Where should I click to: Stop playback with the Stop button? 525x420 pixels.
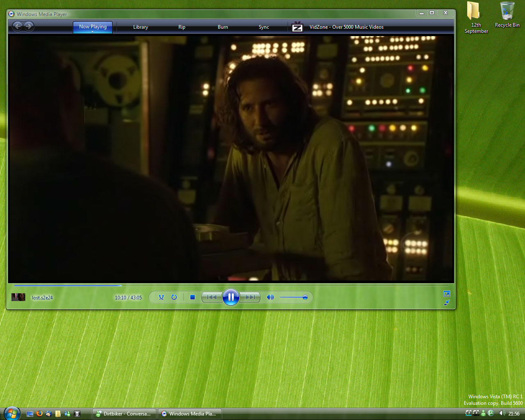[x=192, y=297]
